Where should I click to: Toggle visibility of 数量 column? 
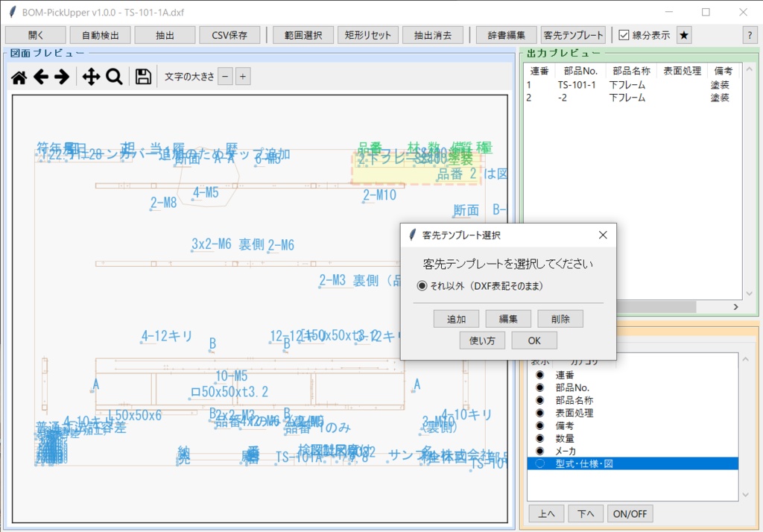click(539, 438)
